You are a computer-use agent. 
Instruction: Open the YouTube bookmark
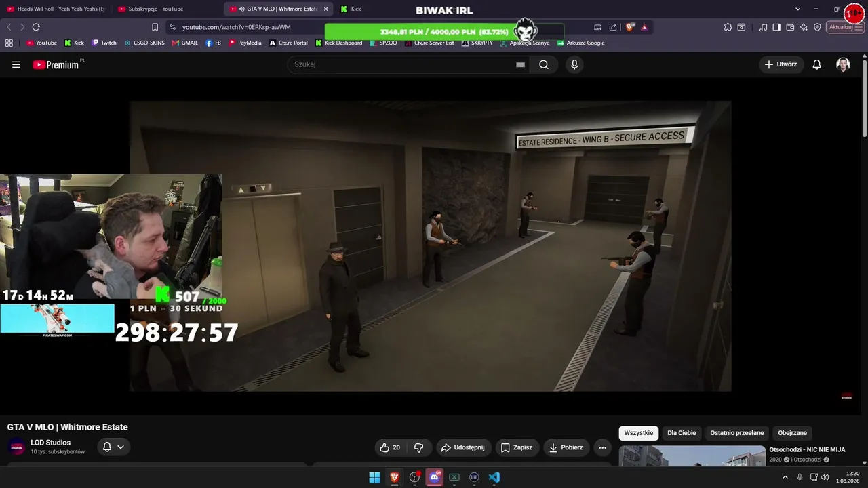[41, 43]
